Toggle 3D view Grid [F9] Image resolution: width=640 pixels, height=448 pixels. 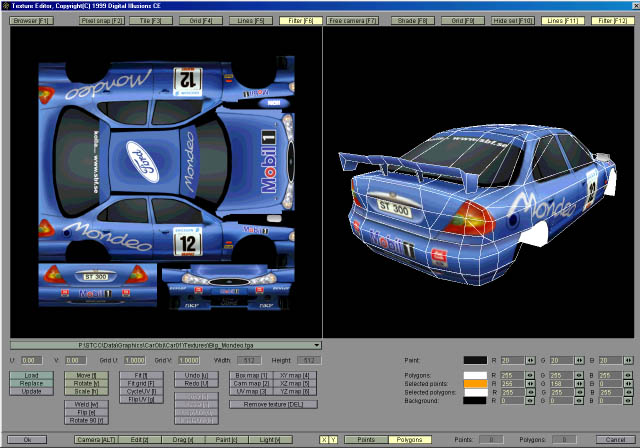[x=462, y=20]
